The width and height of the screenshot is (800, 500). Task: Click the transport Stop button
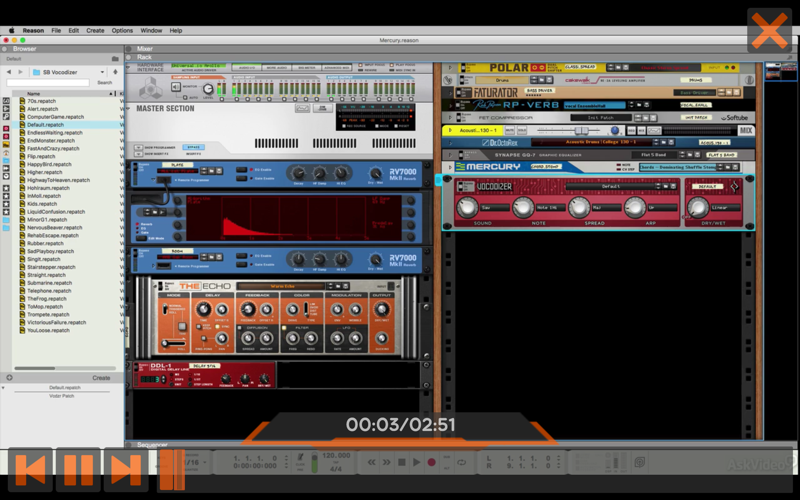click(402, 462)
